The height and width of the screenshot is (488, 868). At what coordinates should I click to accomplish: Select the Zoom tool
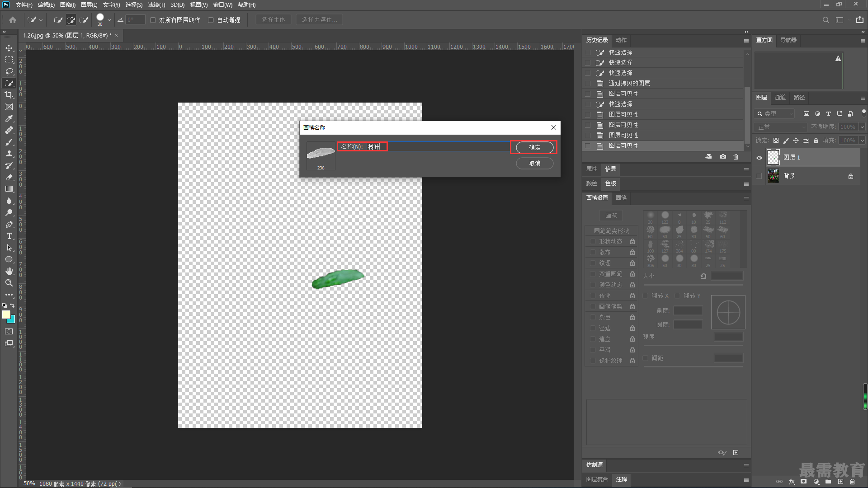tap(9, 283)
